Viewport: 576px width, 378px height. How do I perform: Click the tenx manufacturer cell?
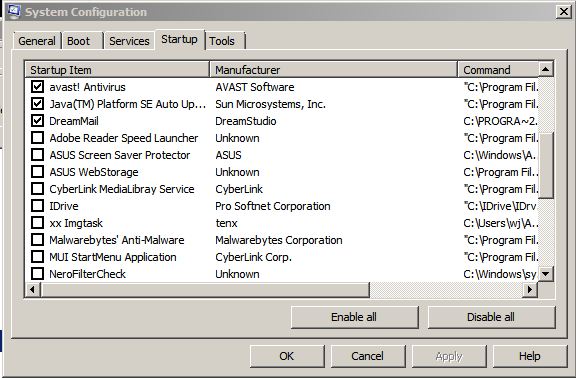[x=226, y=223]
